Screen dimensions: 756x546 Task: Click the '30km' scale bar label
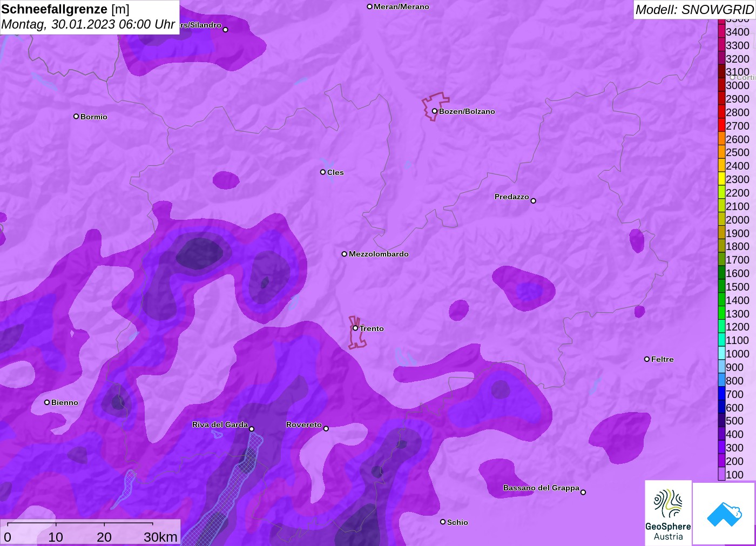[160, 537]
